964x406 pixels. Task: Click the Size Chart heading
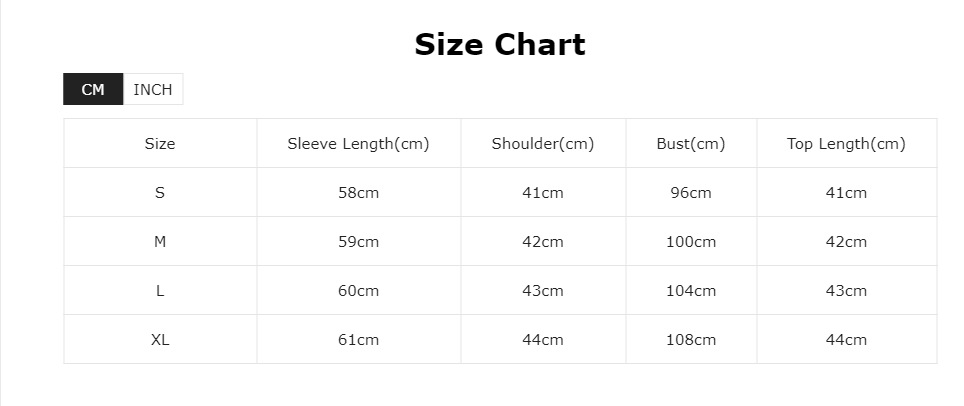[x=500, y=44]
